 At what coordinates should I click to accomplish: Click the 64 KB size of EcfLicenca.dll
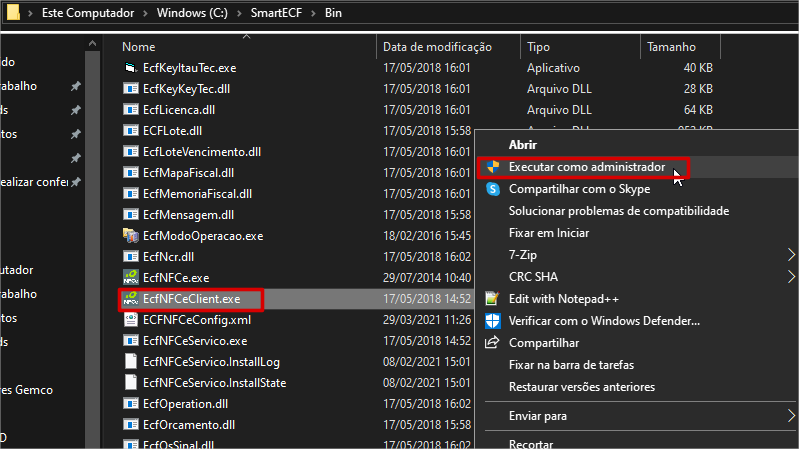coord(698,110)
